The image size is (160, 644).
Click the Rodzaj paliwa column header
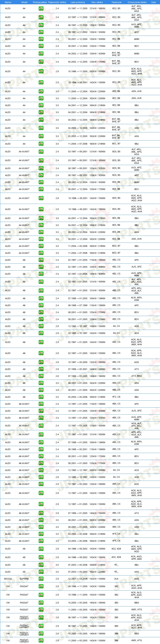[x=40, y=2]
